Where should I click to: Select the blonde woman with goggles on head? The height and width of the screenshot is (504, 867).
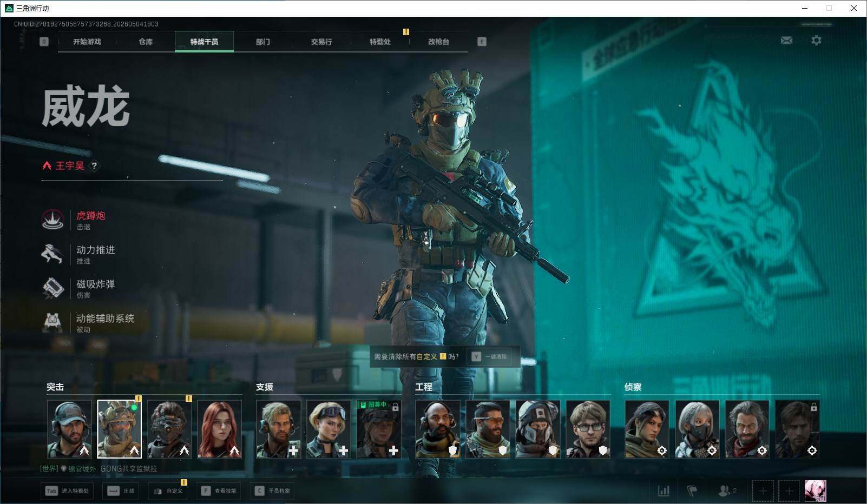[x=329, y=429]
